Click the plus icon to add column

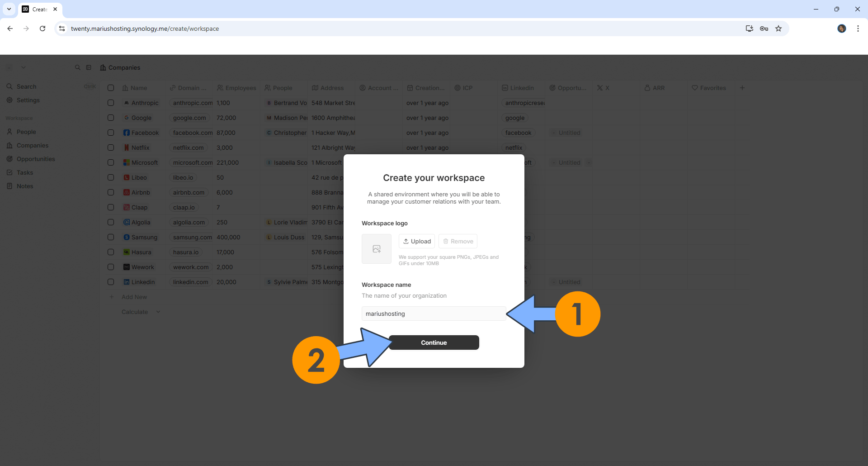[742, 88]
